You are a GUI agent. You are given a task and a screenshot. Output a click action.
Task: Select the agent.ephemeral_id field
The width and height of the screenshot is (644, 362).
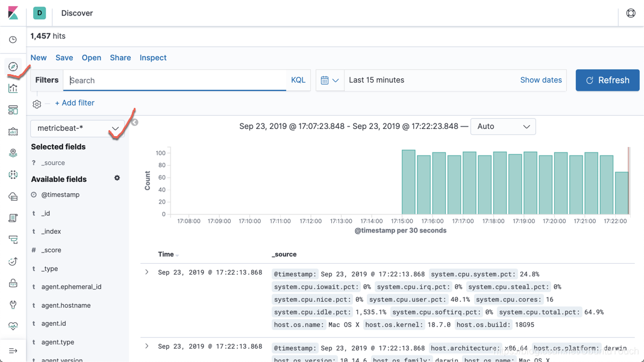72,287
